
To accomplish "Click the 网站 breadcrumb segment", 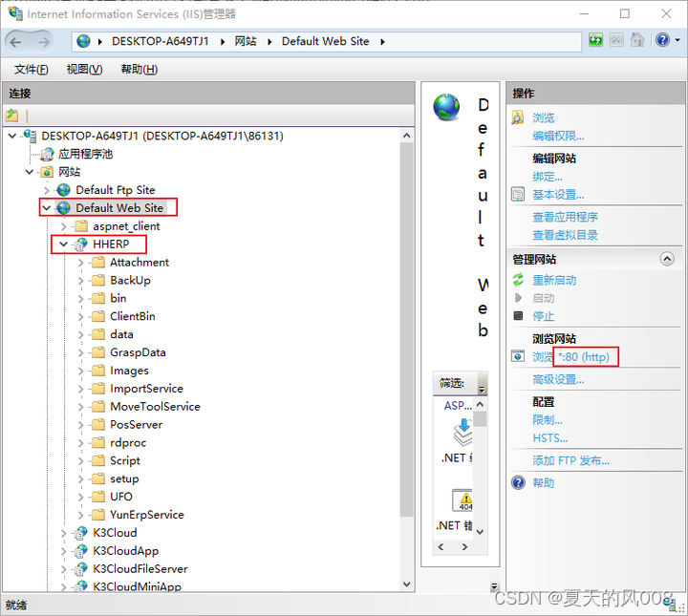I will [246, 41].
